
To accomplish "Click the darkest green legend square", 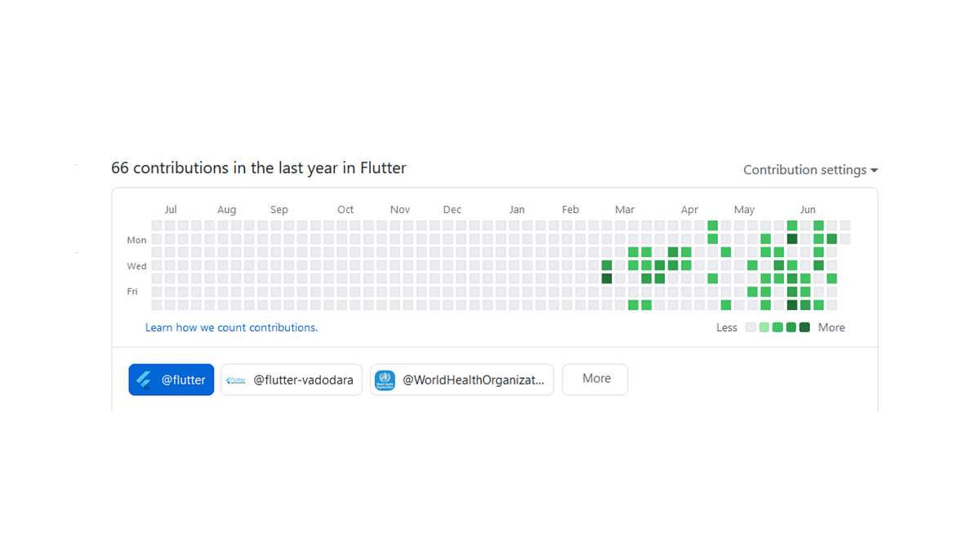I will tap(804, 327).
